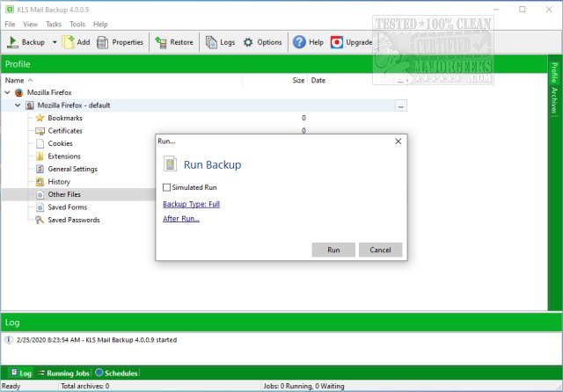Open the File menu
The image size is (563, 392).
coord(10,24)
